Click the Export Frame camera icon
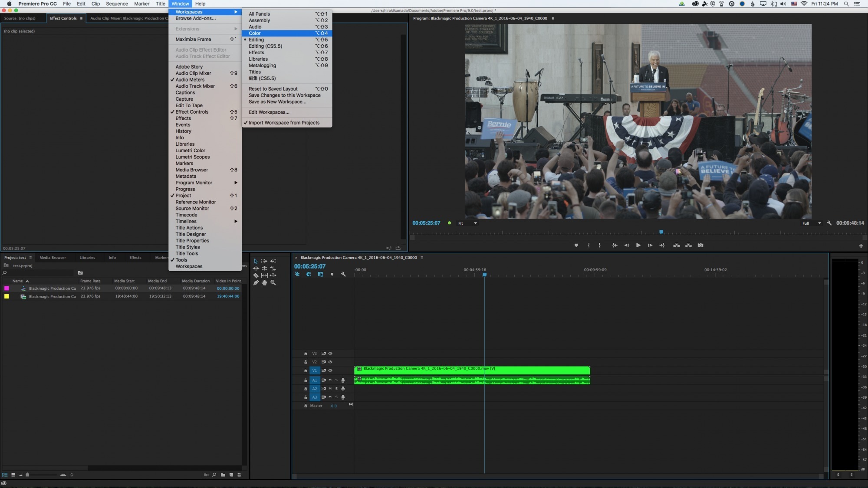The width and height of the screenshot is (868, 488). click(x=700, y=246)
